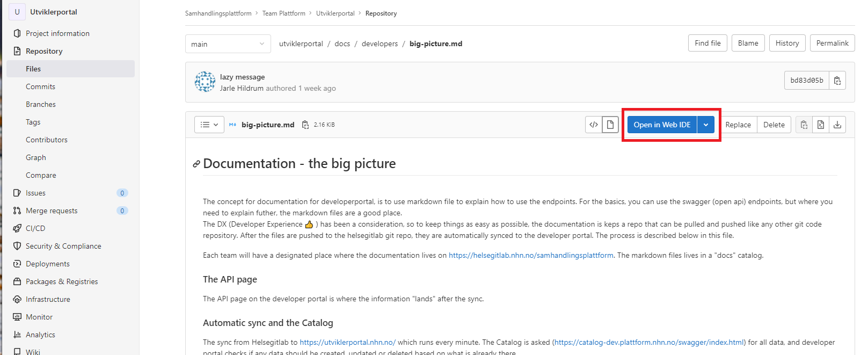The image size is (868, 355).
Task: Click the Packages & Registries icon
Action: click(x=17, y=281)
